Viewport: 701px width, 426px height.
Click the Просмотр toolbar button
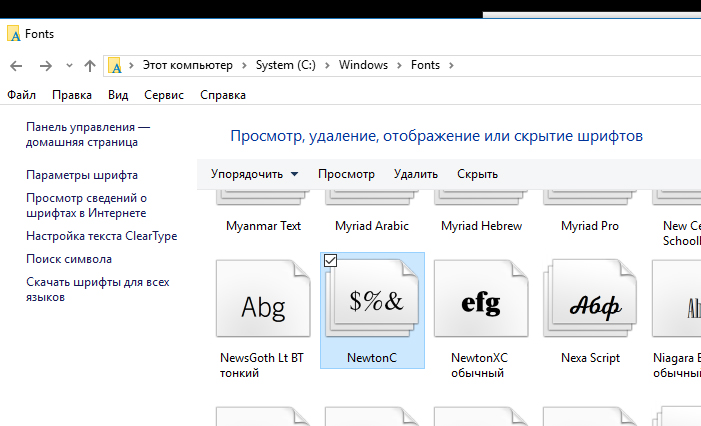pos(346,174)
